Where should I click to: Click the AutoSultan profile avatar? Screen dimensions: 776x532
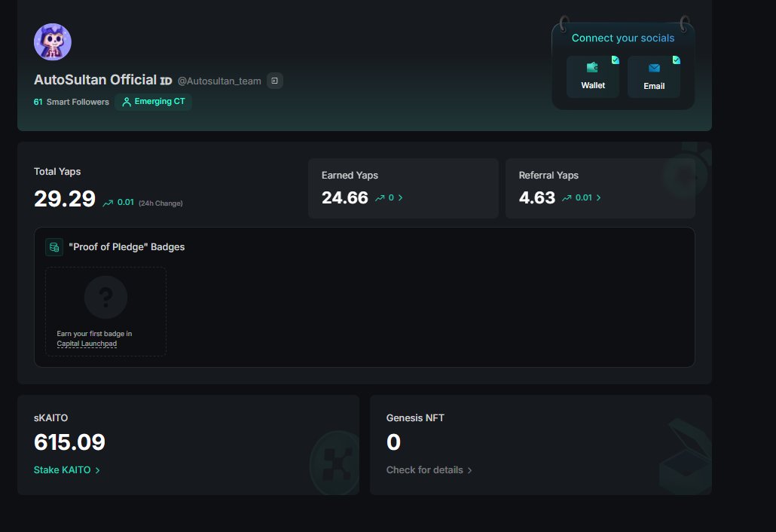point(53,42)
